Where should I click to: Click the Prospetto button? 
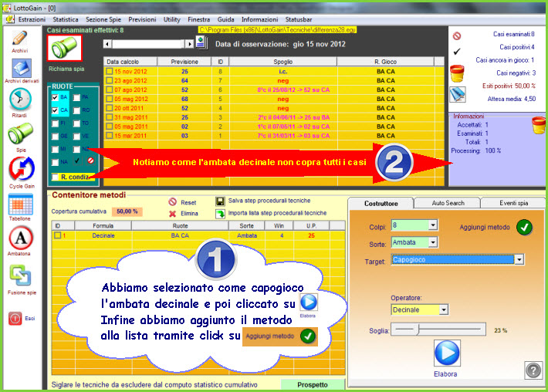coord(313,384)
